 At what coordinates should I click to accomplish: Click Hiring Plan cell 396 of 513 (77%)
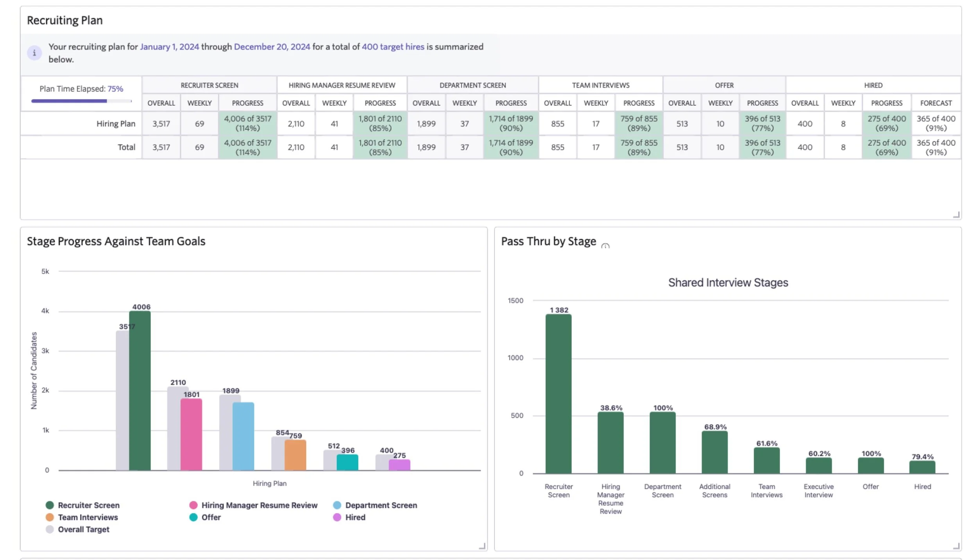(x=762, y=123)
